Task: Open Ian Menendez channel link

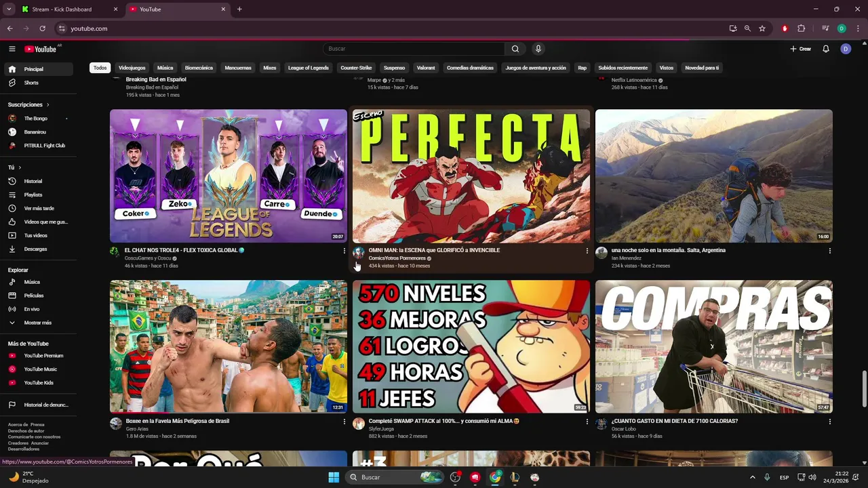Action: (626, 258)
